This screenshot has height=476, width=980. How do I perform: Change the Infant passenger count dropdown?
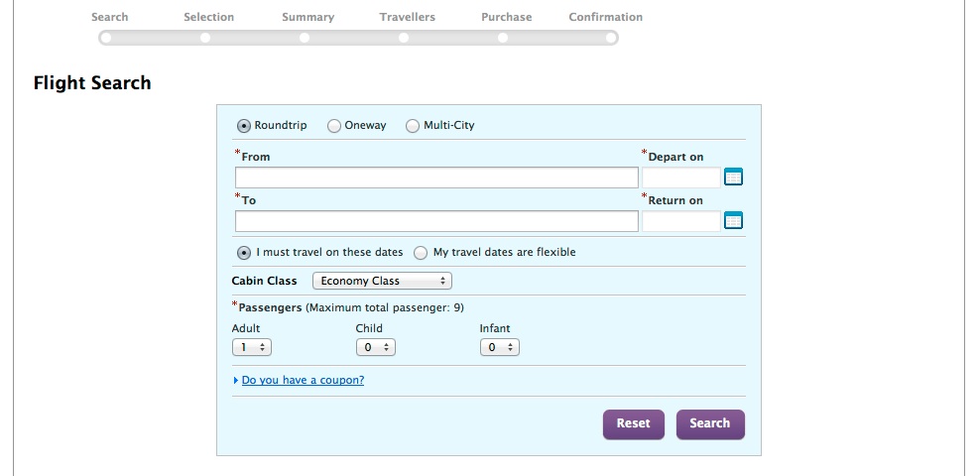(499, 348)
